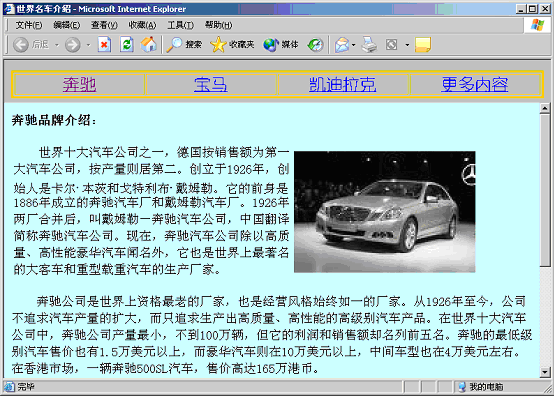Expand the Edit dropdown arrow

[407, 45]
